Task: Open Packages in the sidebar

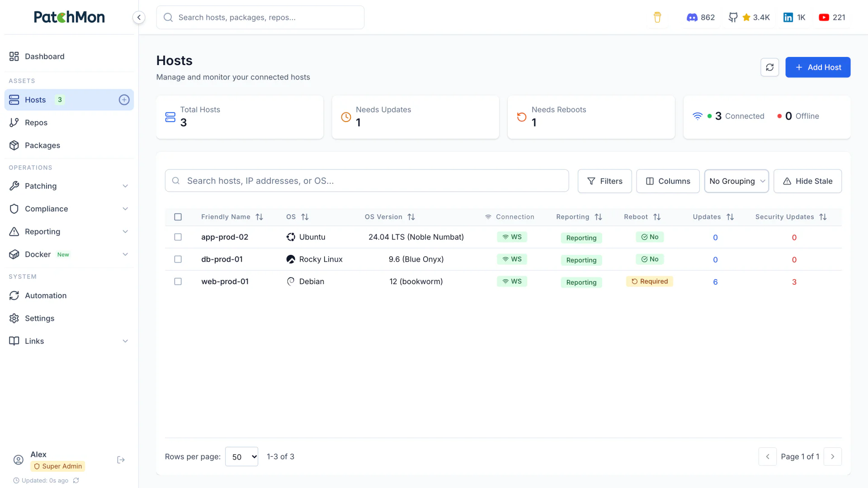Action: pos(69,145)
